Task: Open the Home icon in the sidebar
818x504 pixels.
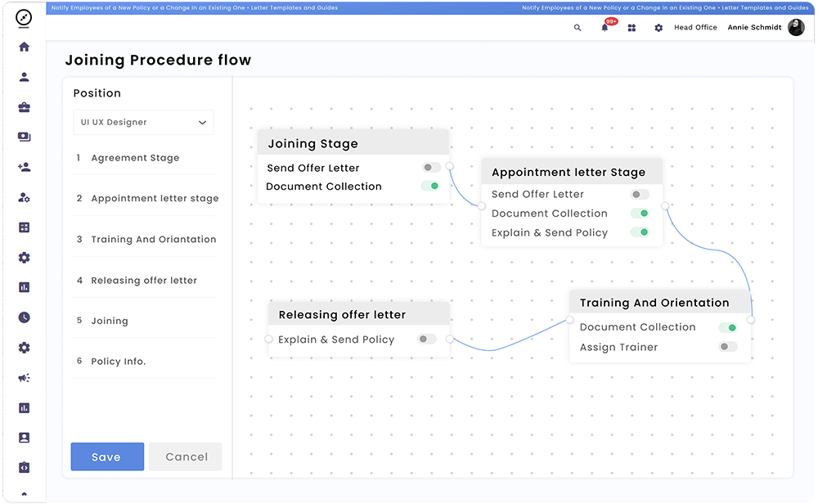Action: pos(24,47)
